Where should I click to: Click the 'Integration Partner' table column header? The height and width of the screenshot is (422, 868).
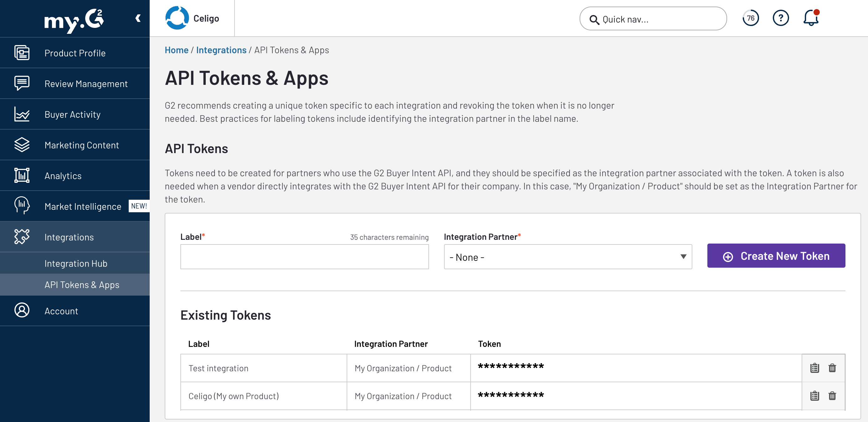(390, 344)
